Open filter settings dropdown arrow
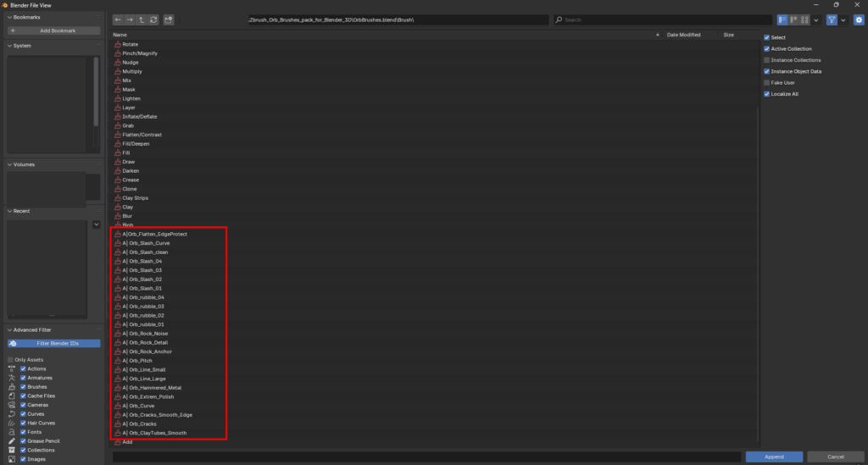This screenshot has width=868, height=465. [x=843, y=20]
